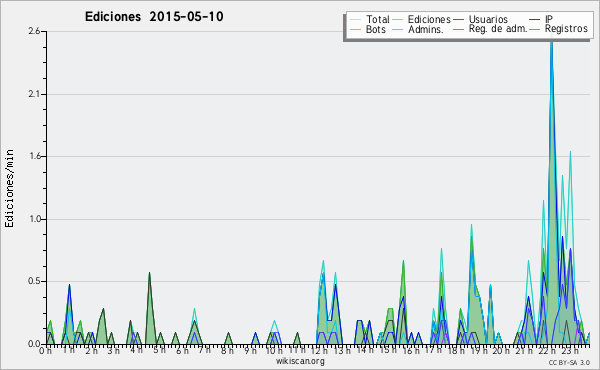Click the cyan Total legend line swatch

355,20
